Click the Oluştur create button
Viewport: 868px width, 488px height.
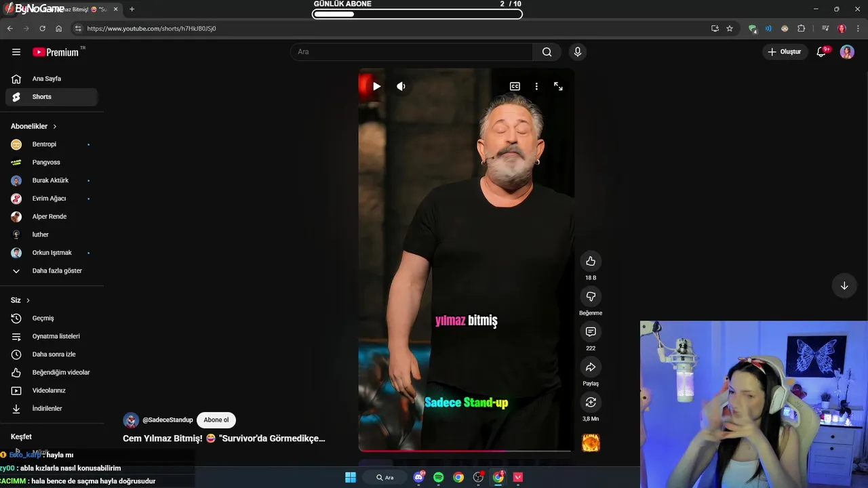(x=785, y=52)
